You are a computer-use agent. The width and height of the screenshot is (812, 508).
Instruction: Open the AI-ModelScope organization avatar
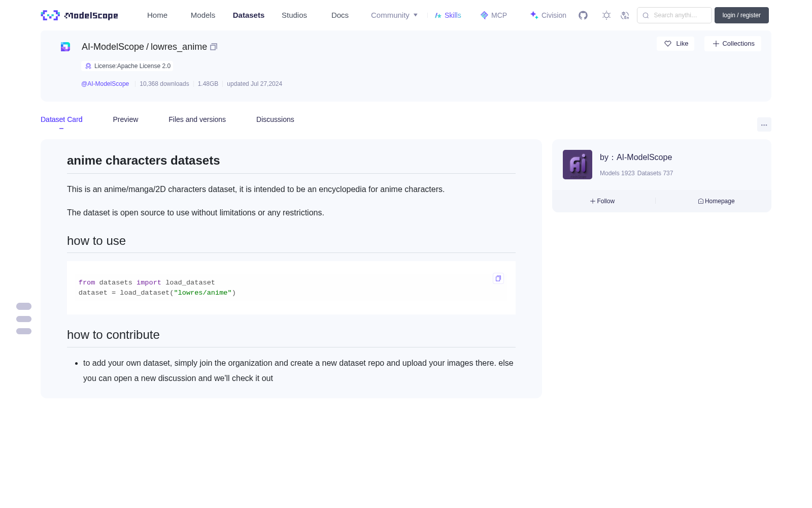pos(578,165)
